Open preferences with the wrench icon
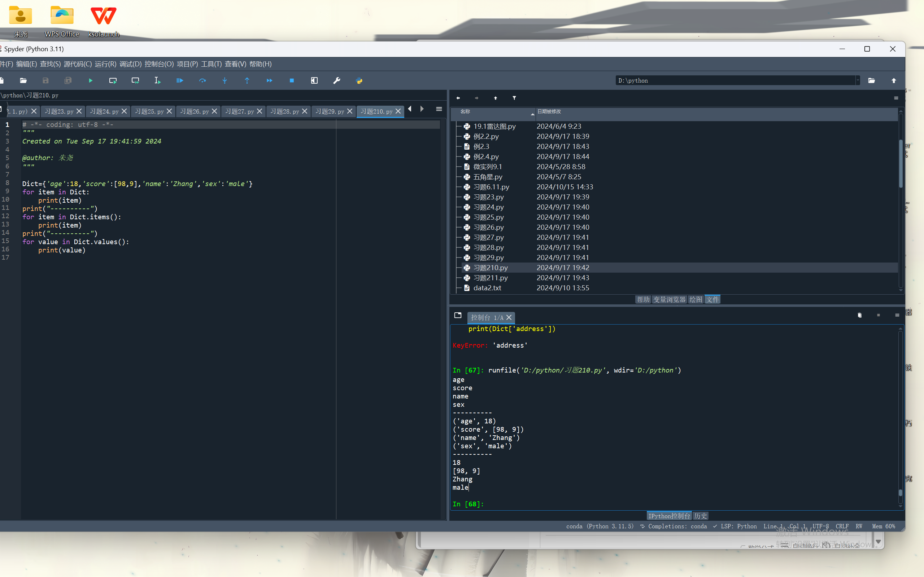Screen dimensions: 924x577 (336, 80)
